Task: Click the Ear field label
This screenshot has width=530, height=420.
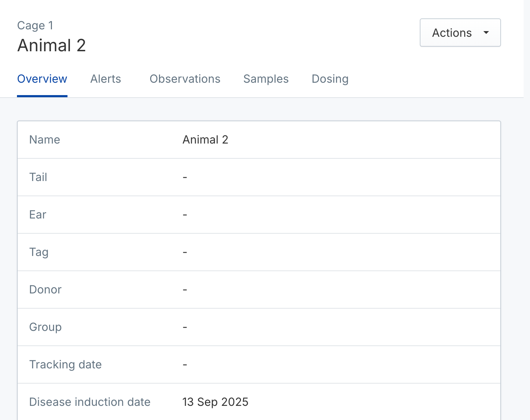Action: 38,215
